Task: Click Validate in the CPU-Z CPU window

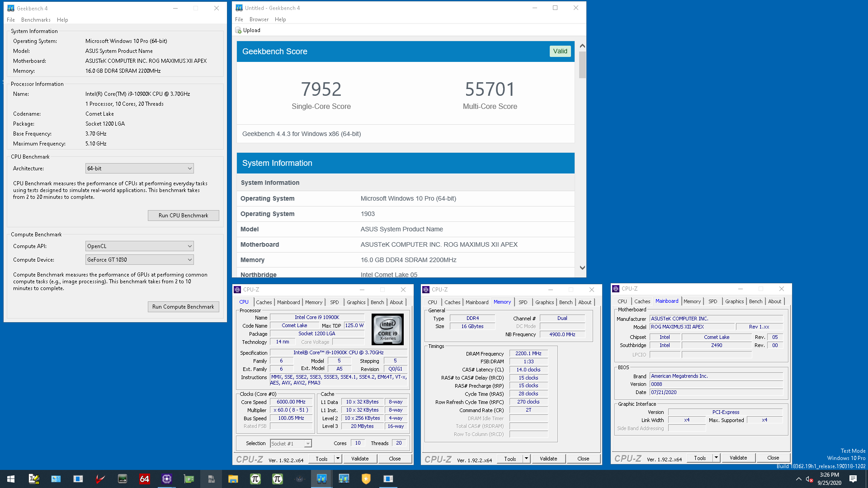Action: click(360, 459)
